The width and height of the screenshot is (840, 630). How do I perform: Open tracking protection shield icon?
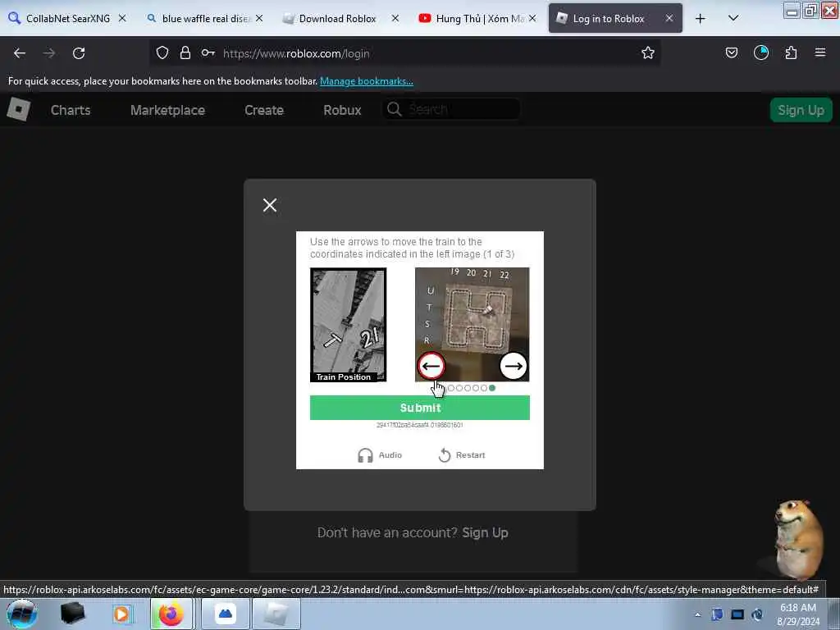162,53
